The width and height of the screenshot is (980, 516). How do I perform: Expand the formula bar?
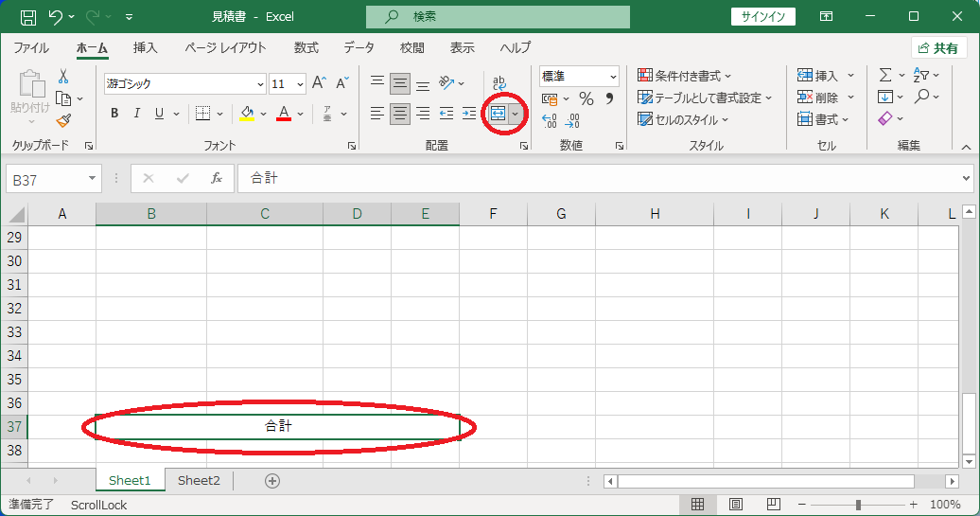click(967, 179)
